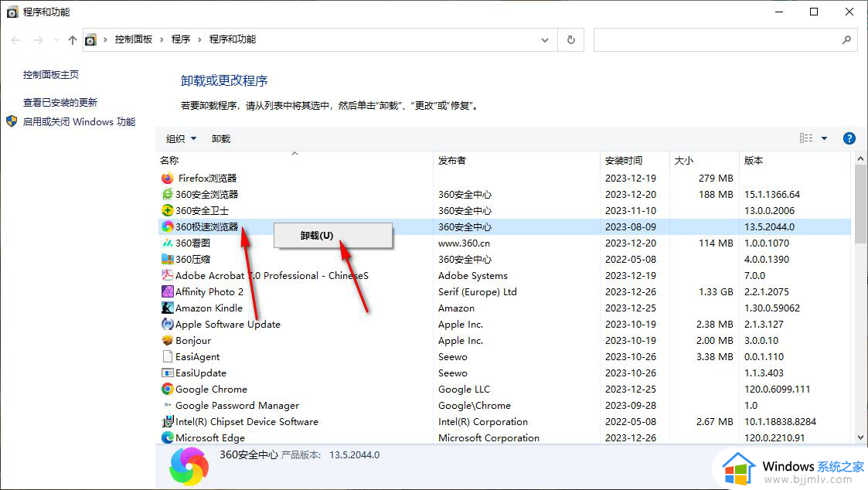Click the Intel Chipset Device Software icon
The height and width of the screenshot is (490, 868).
coord(167,421)
